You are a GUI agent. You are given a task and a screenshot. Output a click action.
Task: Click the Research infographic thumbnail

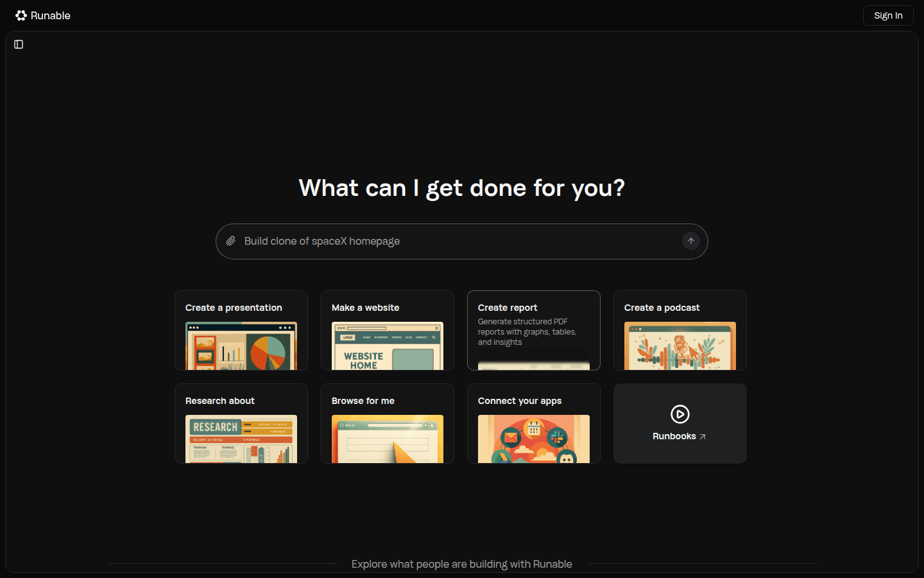coord(241,439)
